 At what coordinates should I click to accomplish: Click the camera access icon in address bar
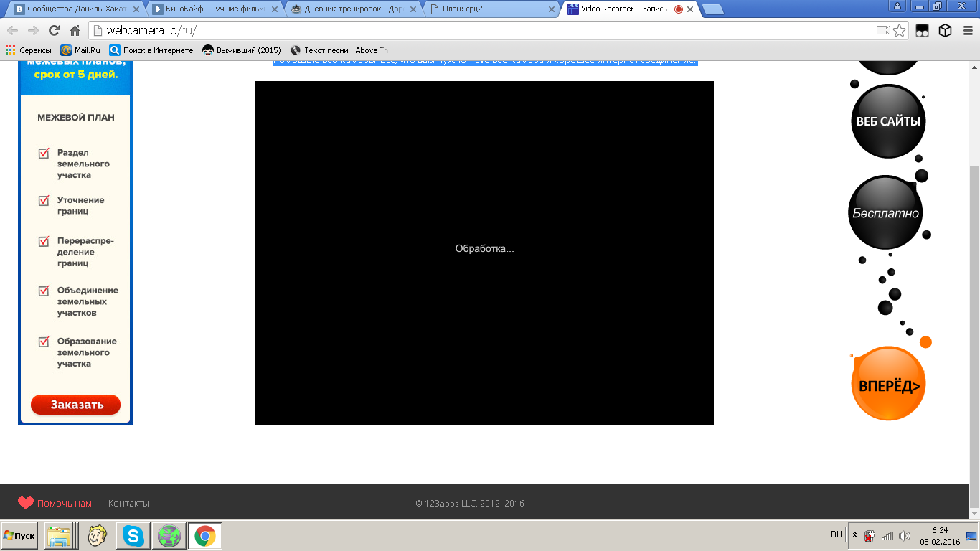883,31
